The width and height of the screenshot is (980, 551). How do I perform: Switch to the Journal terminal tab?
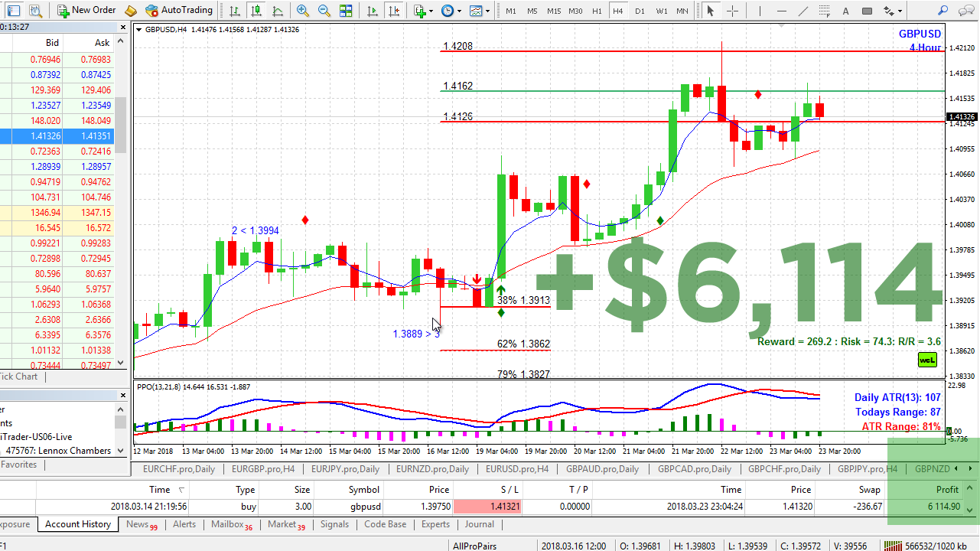[480, 524]
